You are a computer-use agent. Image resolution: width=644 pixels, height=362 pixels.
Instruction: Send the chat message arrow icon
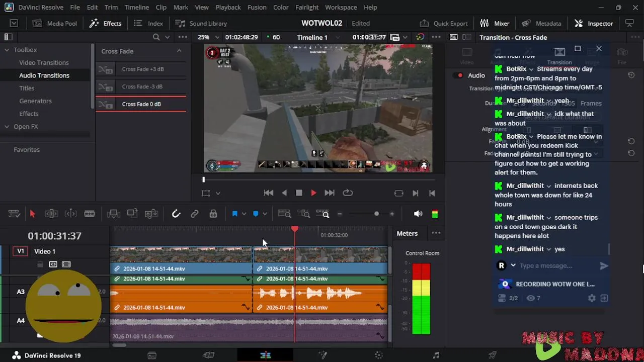coord(604,266)
